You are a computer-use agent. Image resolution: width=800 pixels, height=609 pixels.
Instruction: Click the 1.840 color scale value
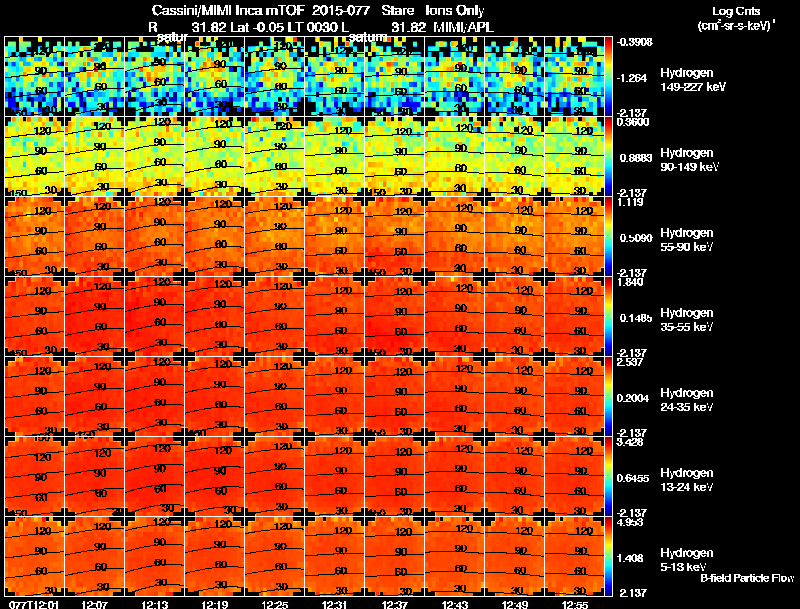(x=630, y=282)
